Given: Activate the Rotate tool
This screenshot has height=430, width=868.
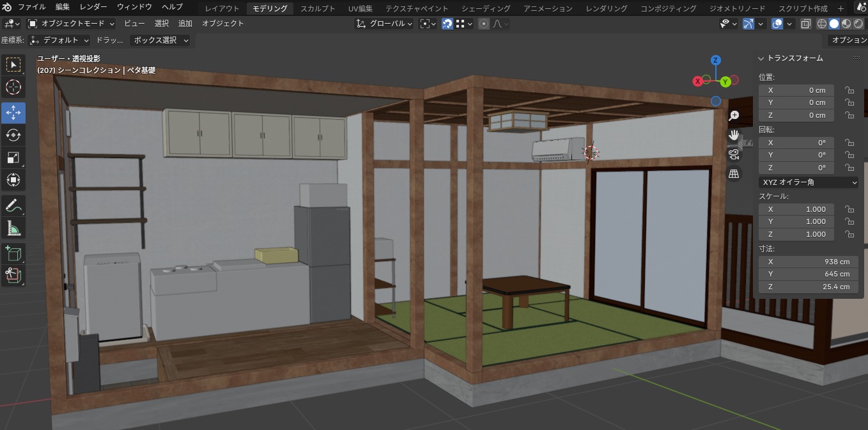Looking at the screenshot, I should pos(13,134).
